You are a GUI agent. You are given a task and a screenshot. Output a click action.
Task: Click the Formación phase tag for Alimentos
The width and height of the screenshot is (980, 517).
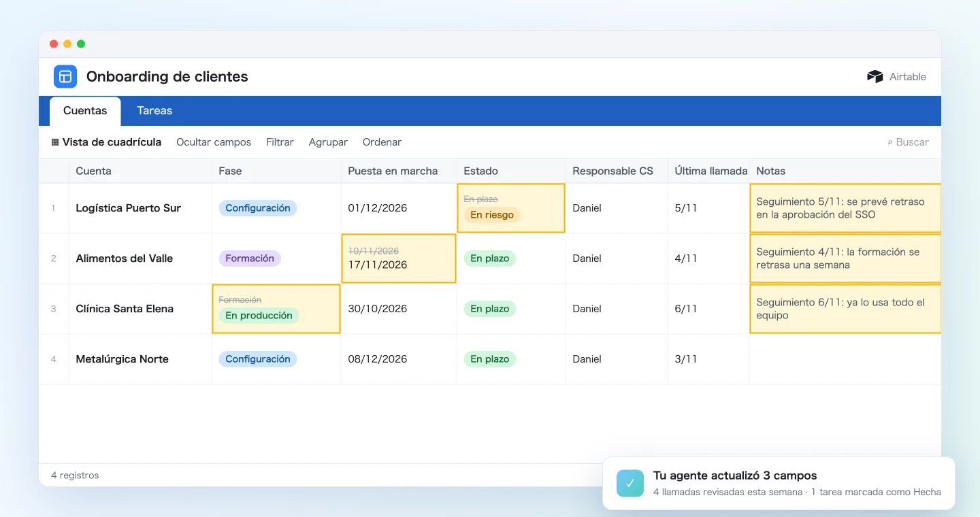coord(250,258)
